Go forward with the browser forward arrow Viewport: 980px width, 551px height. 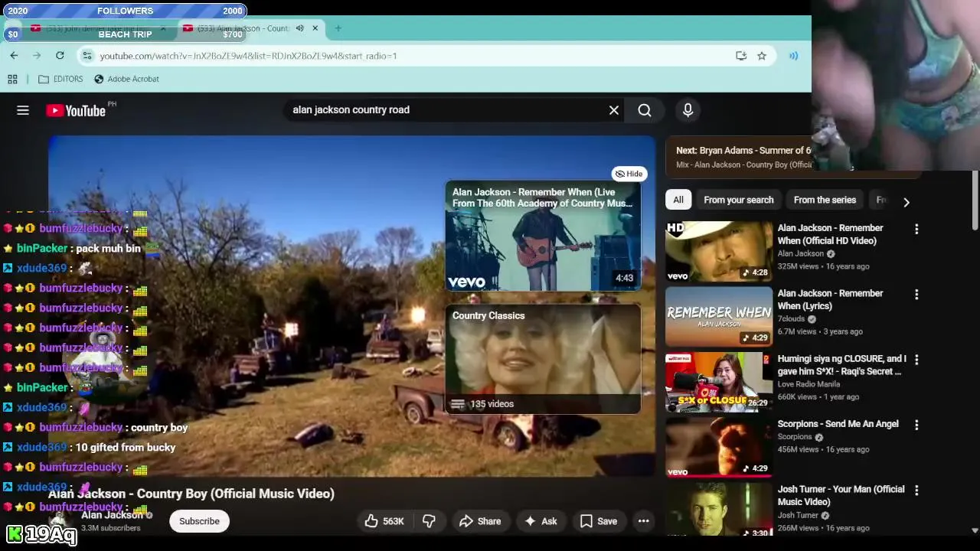(x=37, y=55)
